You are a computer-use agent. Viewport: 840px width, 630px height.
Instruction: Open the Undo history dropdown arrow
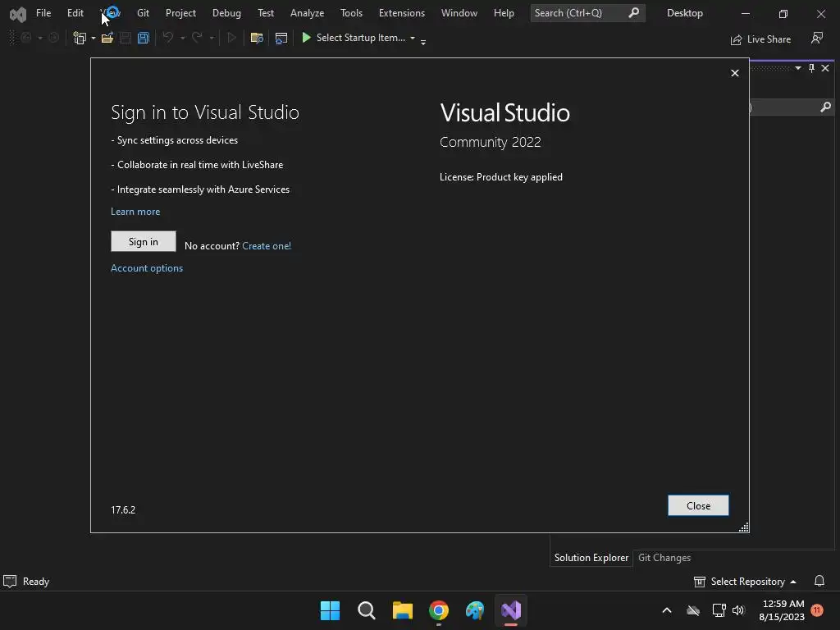182,38
